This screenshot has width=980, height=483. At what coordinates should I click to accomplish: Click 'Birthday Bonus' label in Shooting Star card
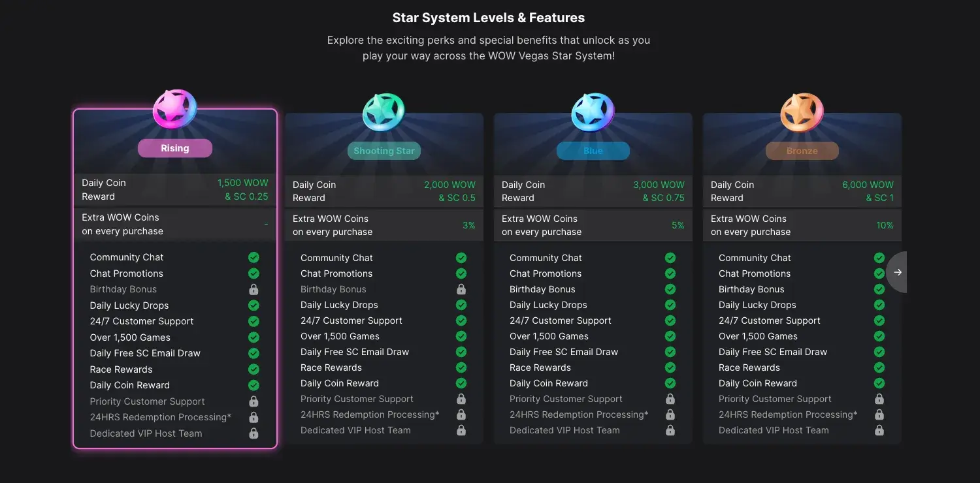tap(333, 289)
